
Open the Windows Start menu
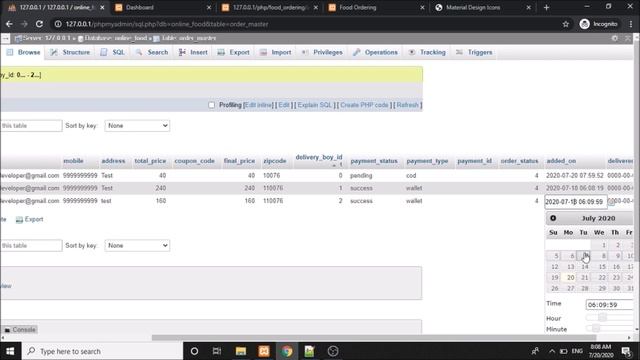click(x=10, y=351)
